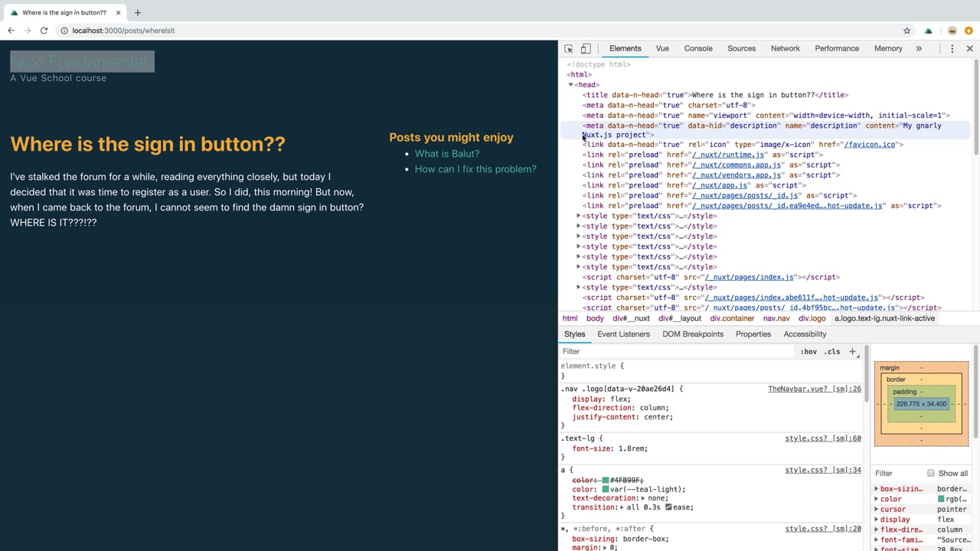
Task: Expand computed cursor property
Action: 877,509
